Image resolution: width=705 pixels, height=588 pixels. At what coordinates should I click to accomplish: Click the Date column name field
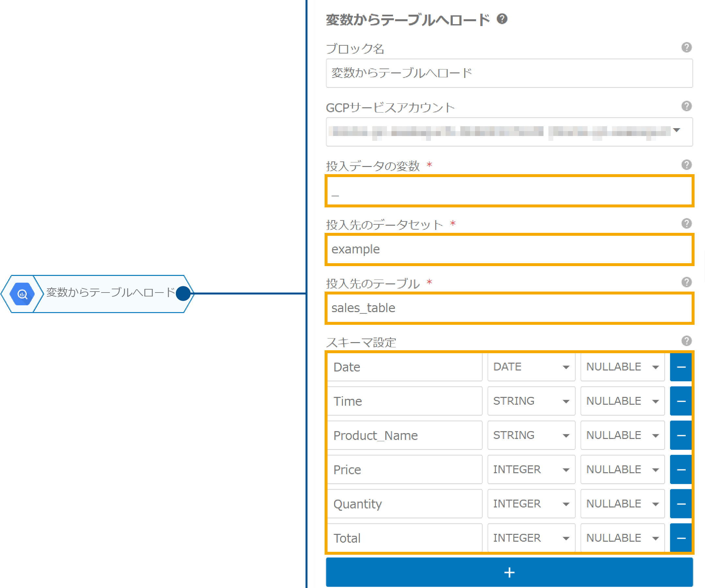pos(405,367)
